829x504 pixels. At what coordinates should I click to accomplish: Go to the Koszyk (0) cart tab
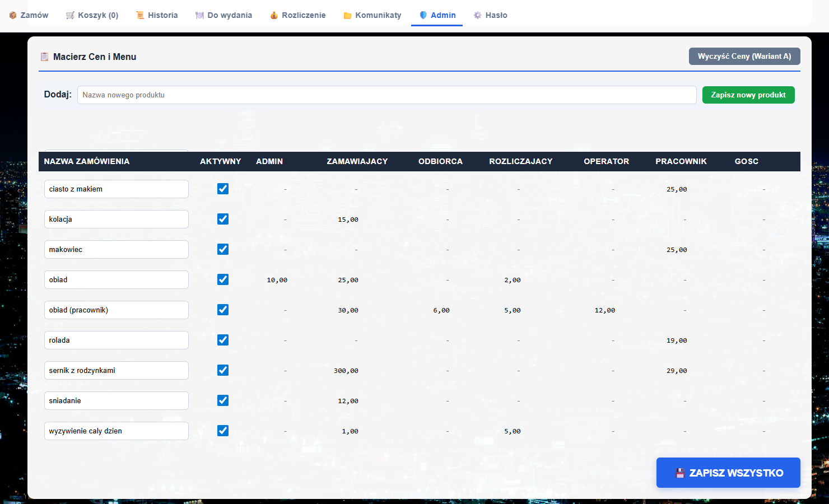point(92,15)
